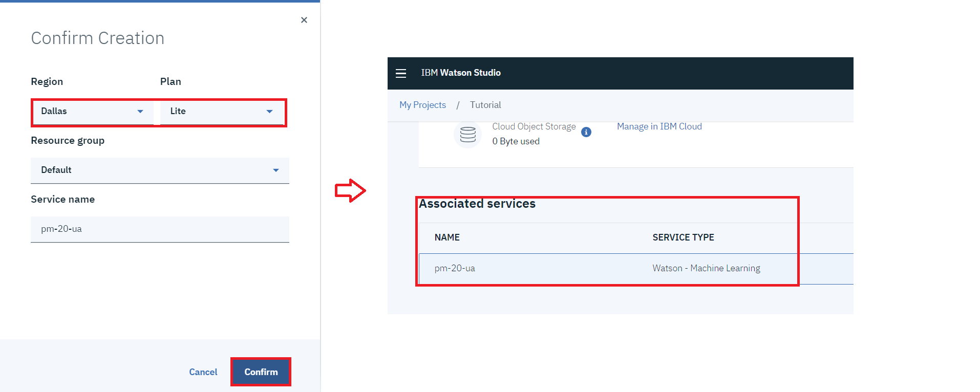Sort by the NAME column header

pyautogui.click(x=447, y=237)
